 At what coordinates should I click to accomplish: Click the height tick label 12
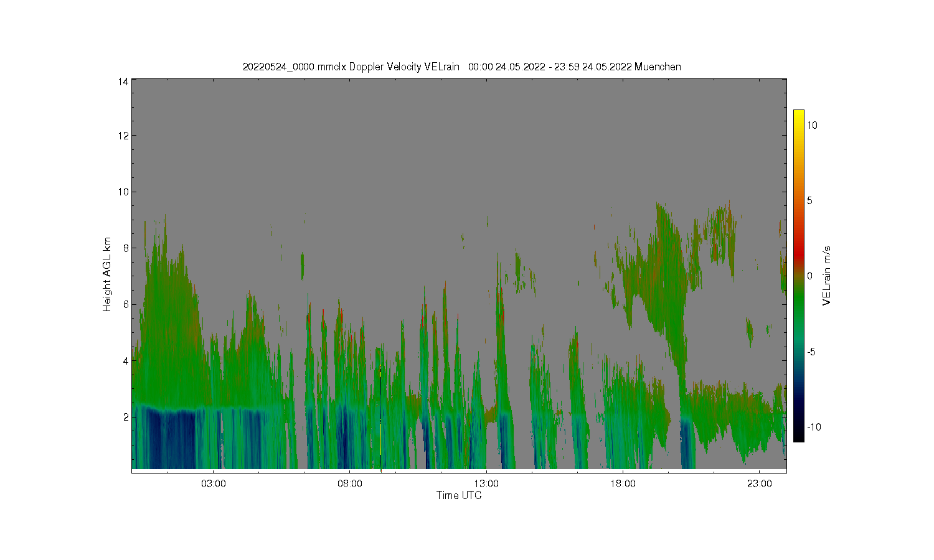(123, 136)
